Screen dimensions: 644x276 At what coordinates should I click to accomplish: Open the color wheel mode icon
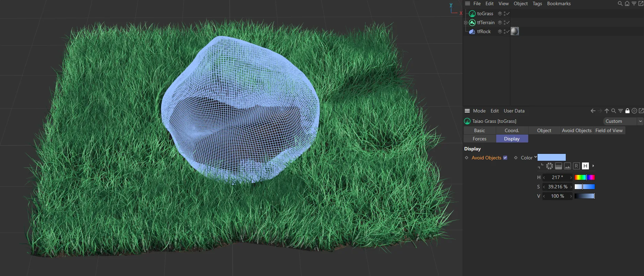(550, 166)
